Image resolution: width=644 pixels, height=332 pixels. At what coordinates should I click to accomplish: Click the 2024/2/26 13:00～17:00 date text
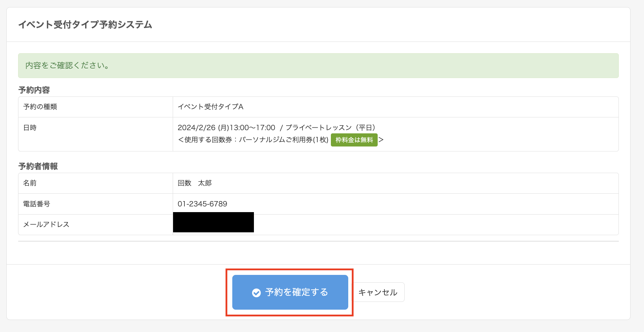[226, 128]
